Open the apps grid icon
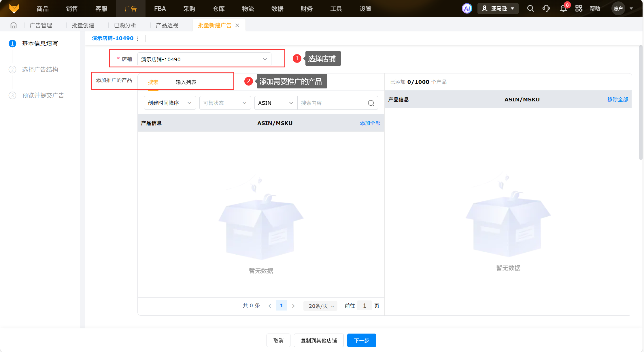This screenshot has width=644, height=352. (x=579, y=9)
